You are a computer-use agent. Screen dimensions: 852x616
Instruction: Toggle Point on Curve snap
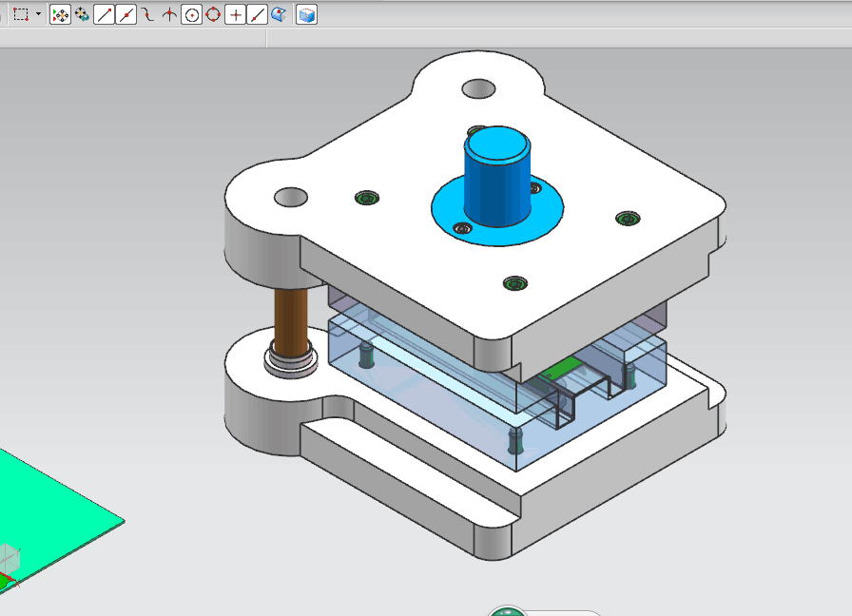257,14
